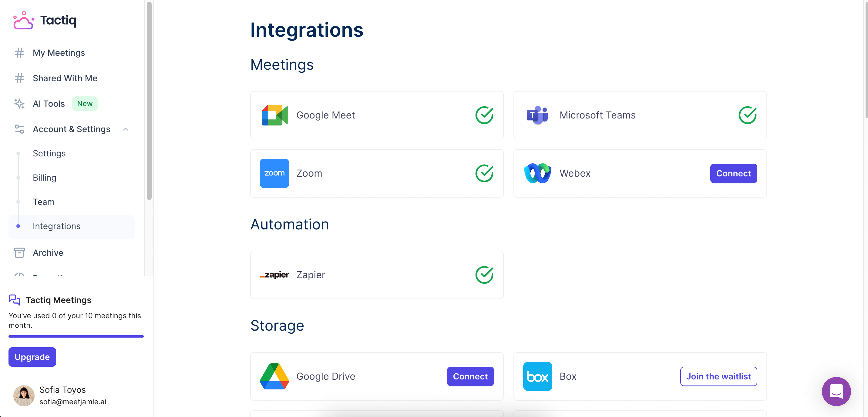Click the sidebar scrollbar
This screenshot has width=868, height=417.
pos(149,101)
